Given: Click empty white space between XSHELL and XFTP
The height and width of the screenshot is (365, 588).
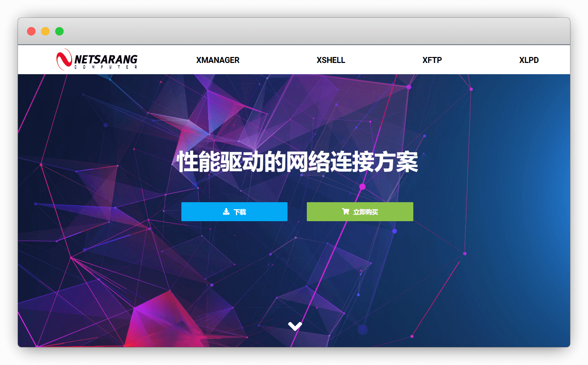Looking at the screenshot, I should (384, 60).
